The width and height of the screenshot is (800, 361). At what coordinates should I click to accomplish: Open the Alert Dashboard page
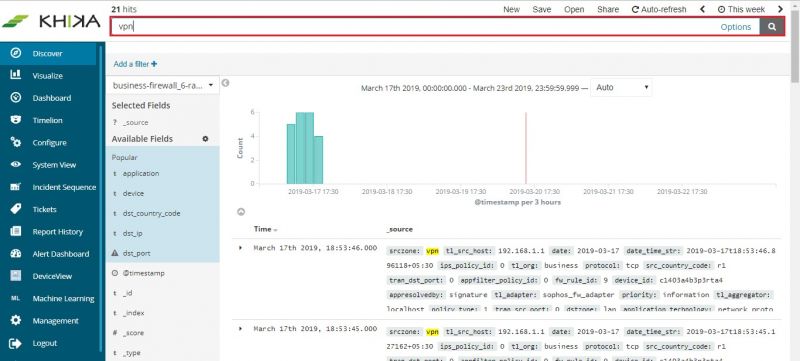point(61,254)
